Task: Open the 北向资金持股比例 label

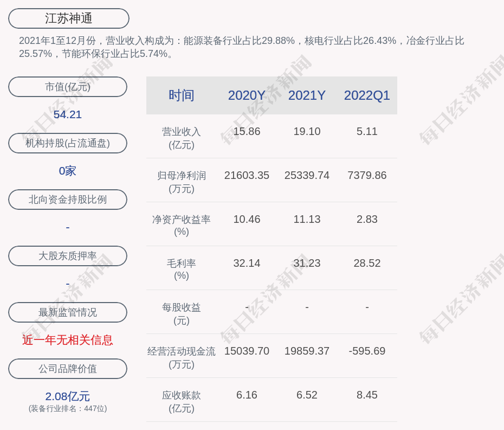Action: (68, 200)
